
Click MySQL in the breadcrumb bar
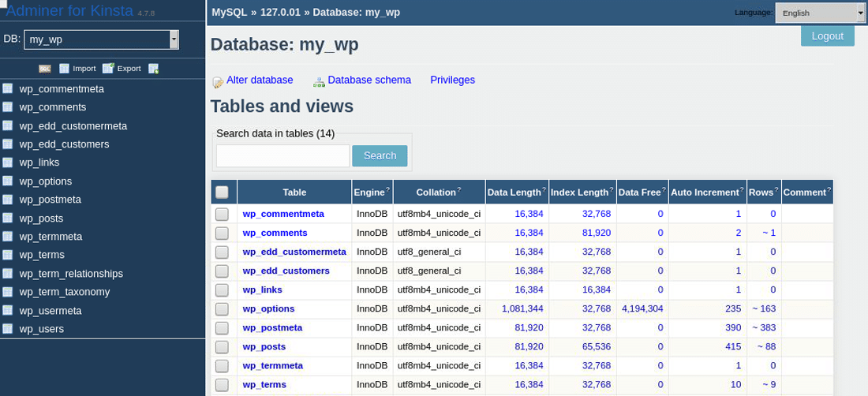pos(229,12)
